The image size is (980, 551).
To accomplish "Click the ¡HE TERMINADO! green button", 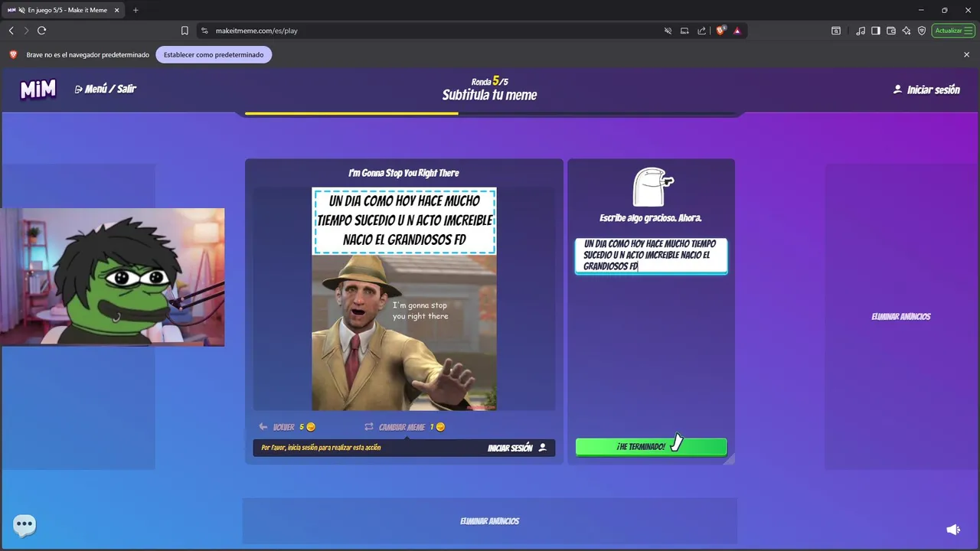I will [x=651, y=447].
